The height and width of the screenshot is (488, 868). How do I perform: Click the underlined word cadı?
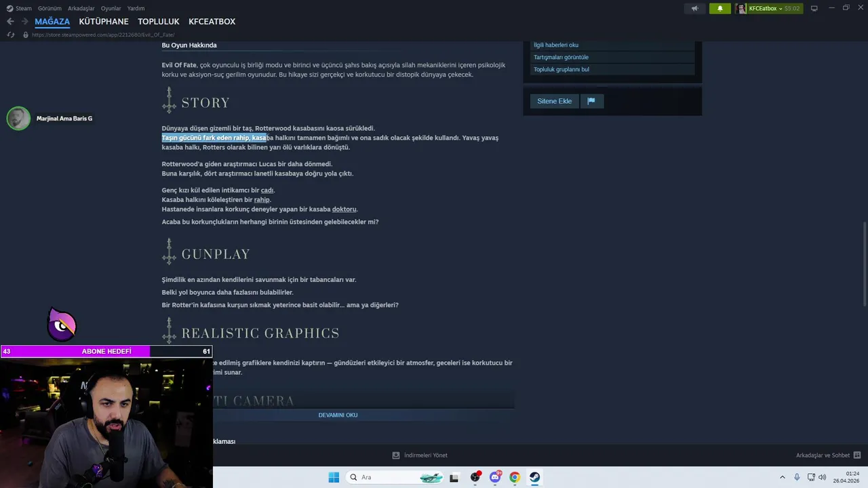(x=267, y=190)
